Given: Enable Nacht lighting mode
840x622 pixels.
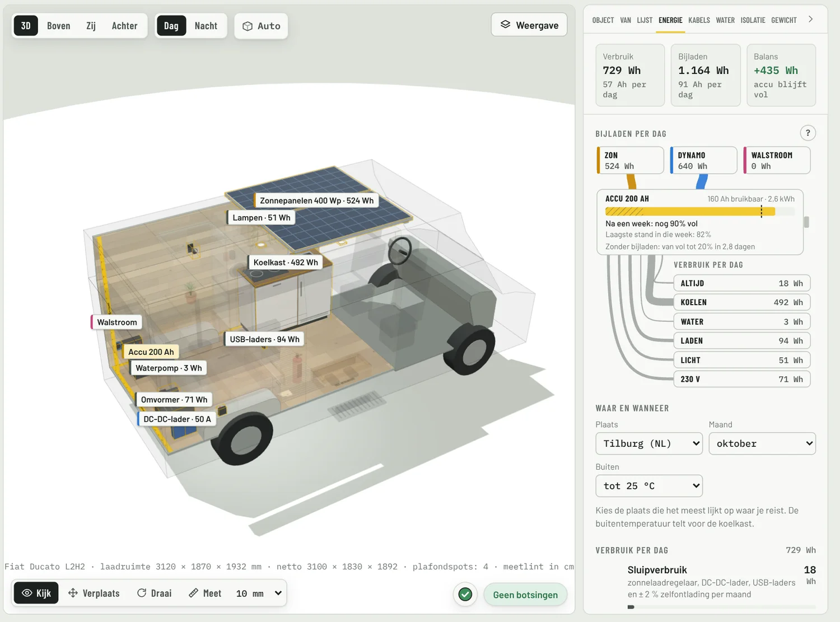Looking at the screenshot, I should click(206, 26).
